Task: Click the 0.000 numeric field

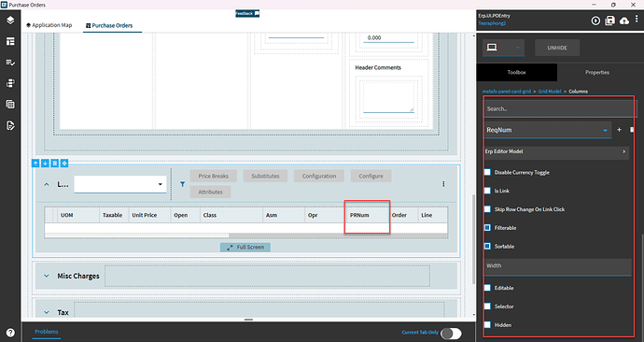Action: click(388, 37)
